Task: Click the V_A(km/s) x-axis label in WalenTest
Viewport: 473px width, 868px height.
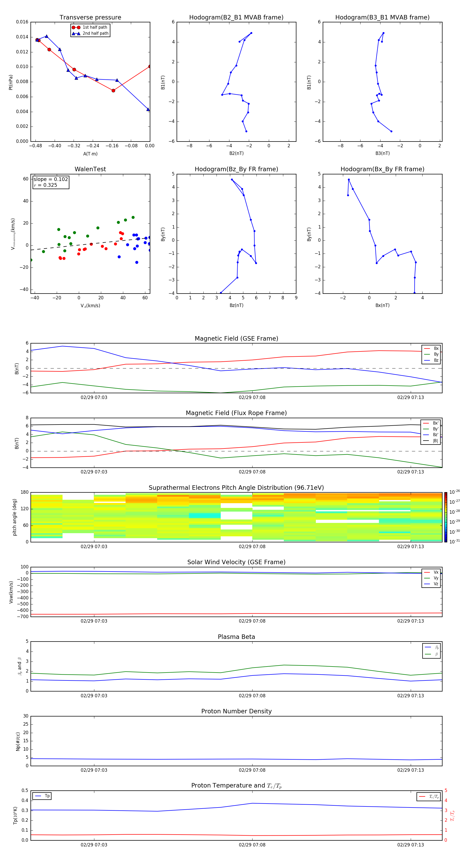Action: [x=90, y=306]
